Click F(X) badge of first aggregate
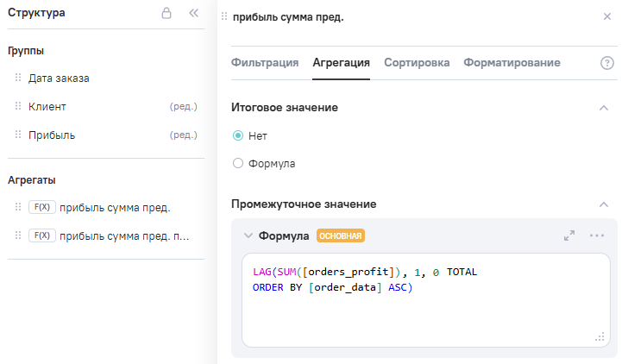628x364 pixels. 41,207
